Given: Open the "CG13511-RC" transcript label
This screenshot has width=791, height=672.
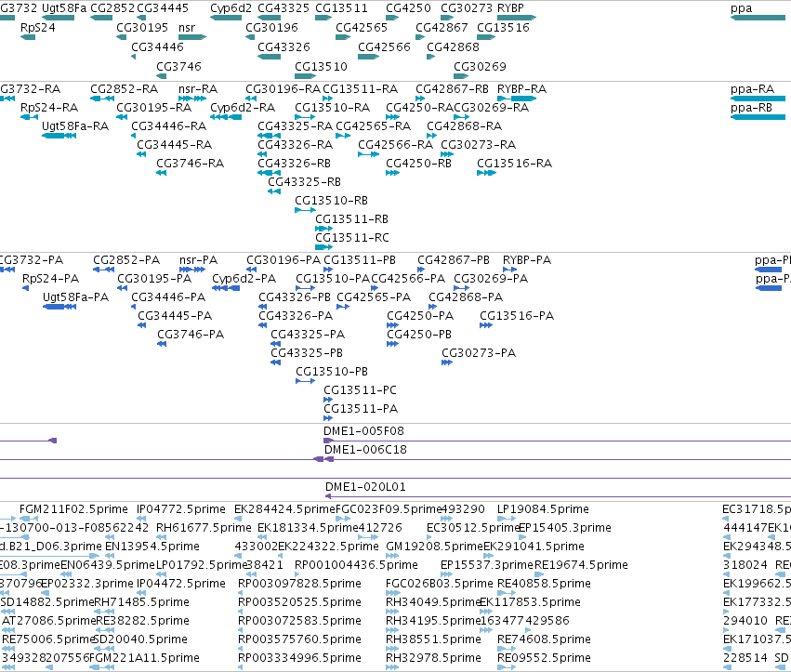Looking at the screenshot, I should coord(352,238).
